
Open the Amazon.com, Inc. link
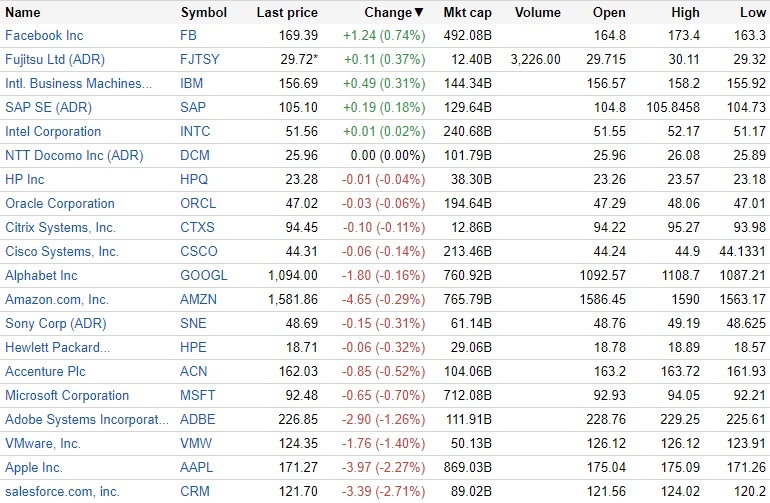[57, 300]
